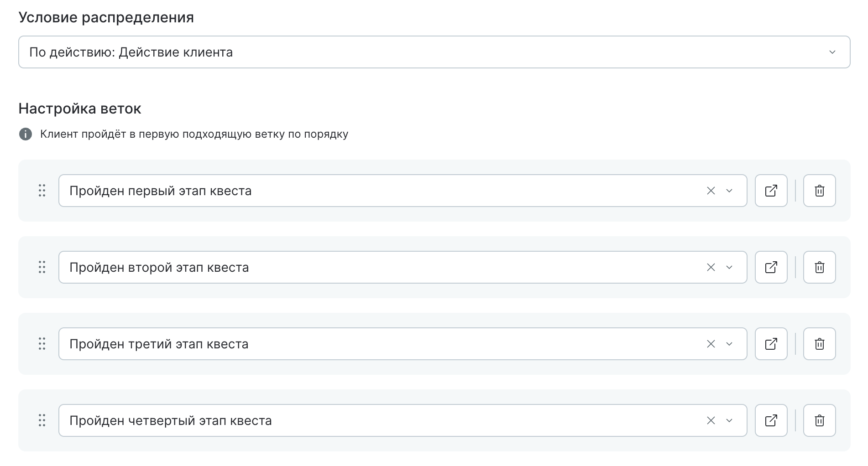This screenshot has height=466, width=868.
Task: Grab drag handle of 'третий этап' branch
Action: click(x=42, y=344)
